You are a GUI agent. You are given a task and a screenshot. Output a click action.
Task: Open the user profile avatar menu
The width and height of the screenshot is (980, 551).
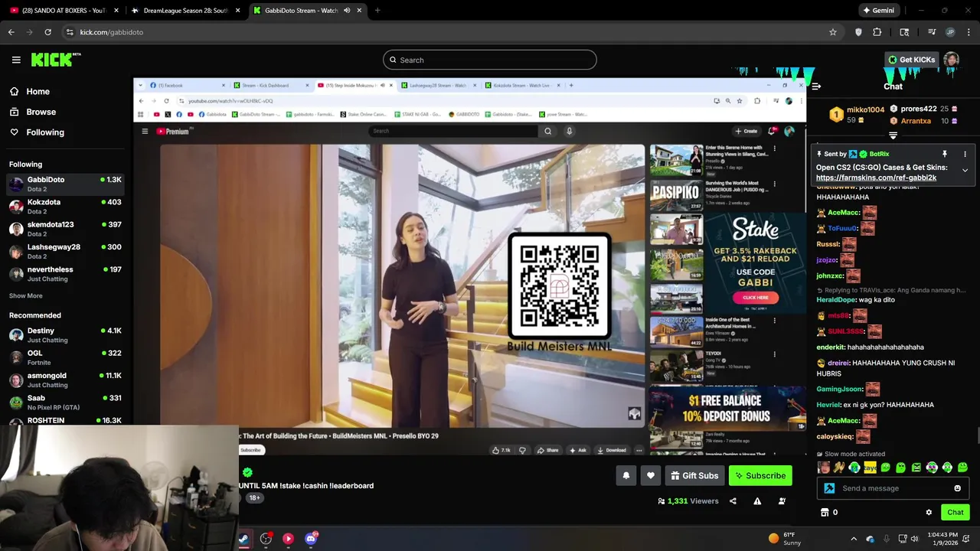pyautogui.click(x=951, y=60)
